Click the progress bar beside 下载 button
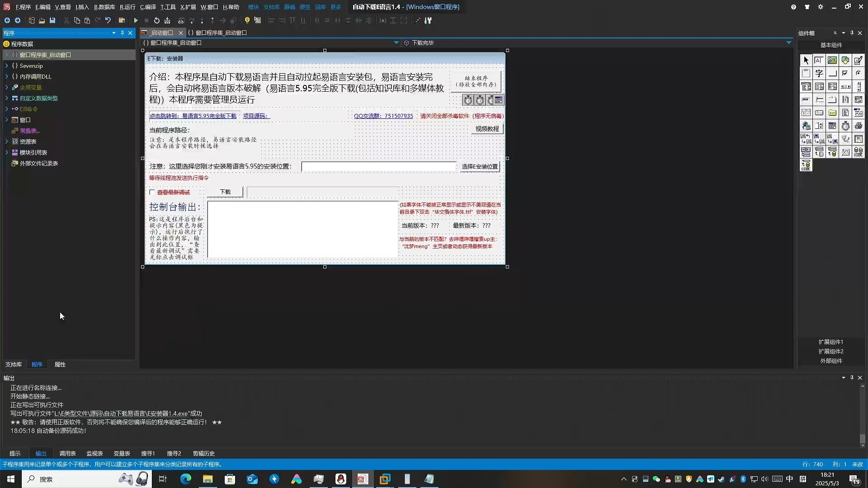Screen dimensions: 868x488 click(x=323, y=192)
